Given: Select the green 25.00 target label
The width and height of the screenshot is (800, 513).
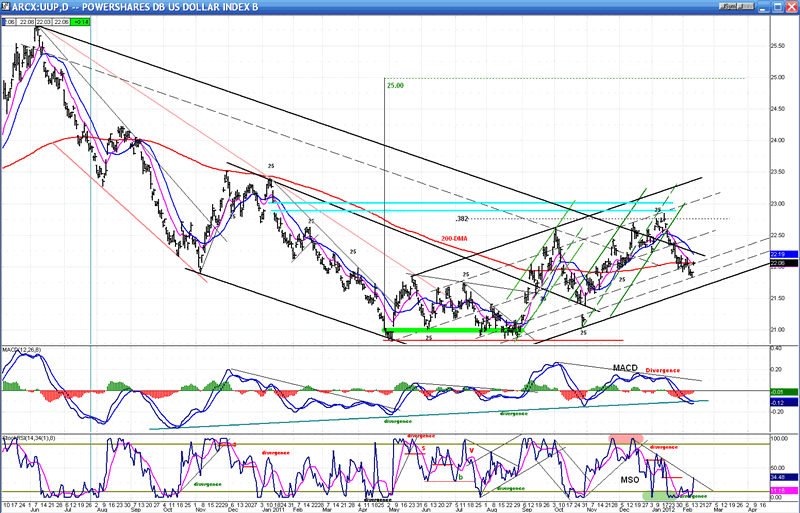Looking at the screenshot, I should [x=397, y=86].
